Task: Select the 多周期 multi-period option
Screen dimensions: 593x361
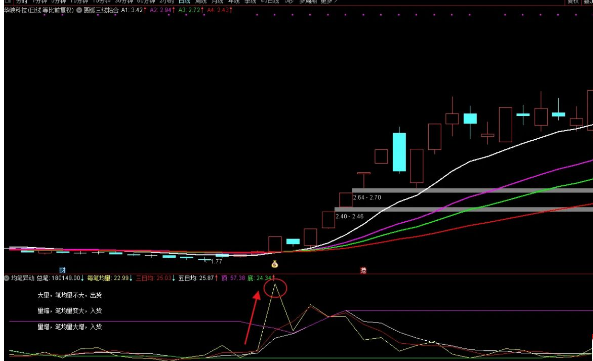Action: pyautogui.click(x=308, y=2)
